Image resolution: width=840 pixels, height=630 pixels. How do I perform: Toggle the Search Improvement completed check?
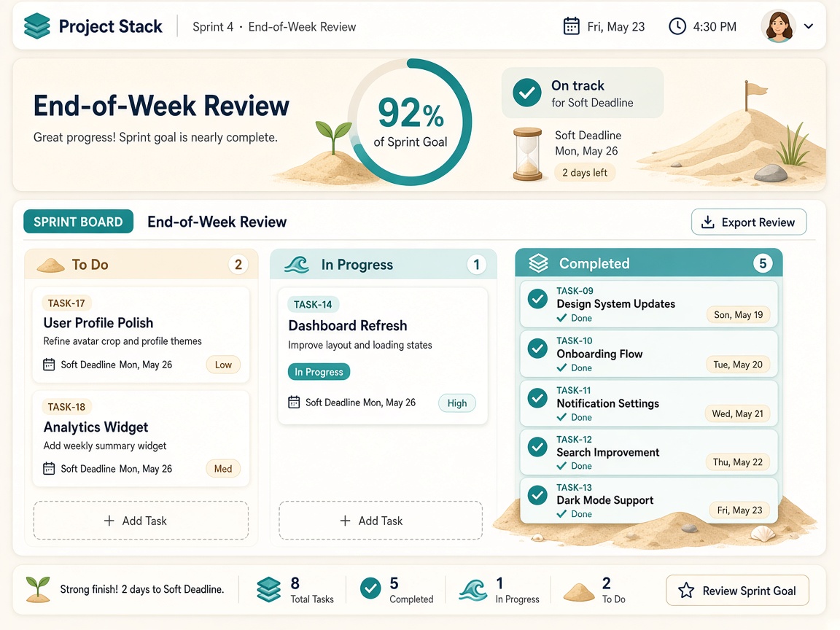pyautogui.click(x=537, y=447)
